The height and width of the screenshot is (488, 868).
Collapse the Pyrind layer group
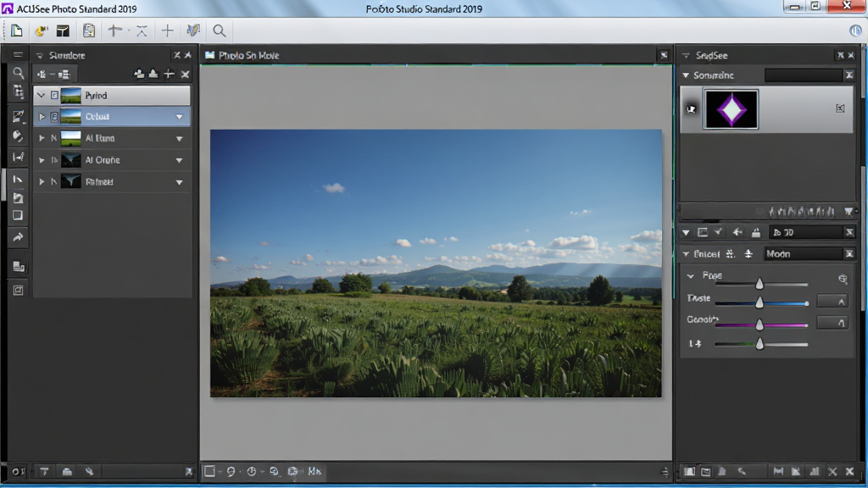(41, 95)
